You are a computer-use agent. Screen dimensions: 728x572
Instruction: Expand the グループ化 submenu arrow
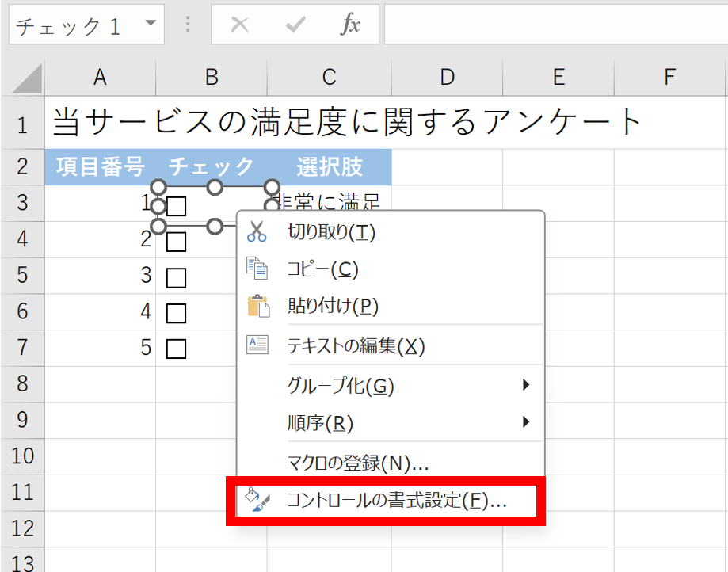(x=526, y=386)
